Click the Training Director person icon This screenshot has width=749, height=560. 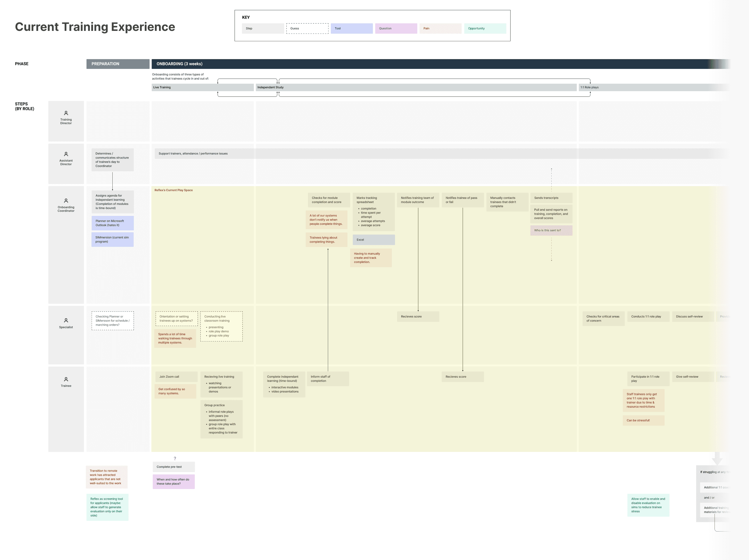(x=66, y=113)
